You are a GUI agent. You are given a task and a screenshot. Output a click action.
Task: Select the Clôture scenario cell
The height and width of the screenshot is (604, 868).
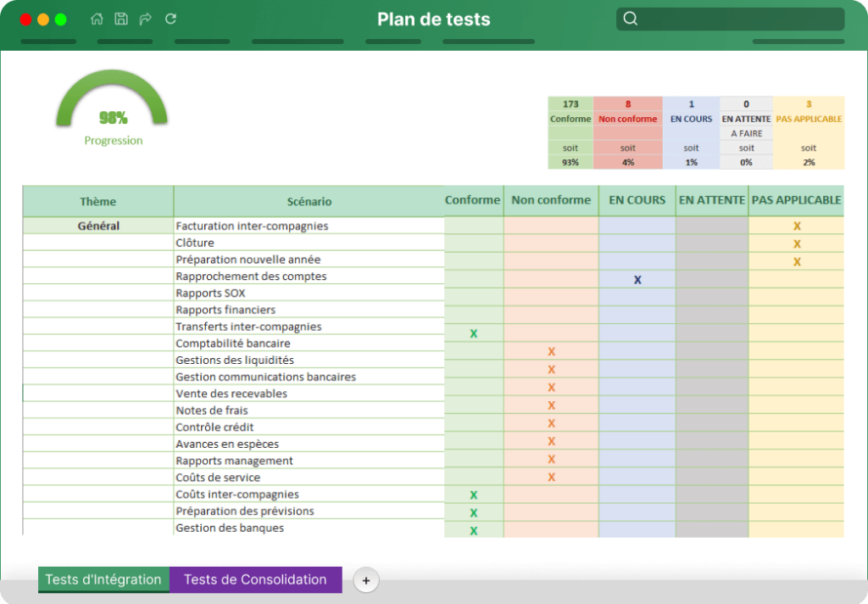point(309,242)
